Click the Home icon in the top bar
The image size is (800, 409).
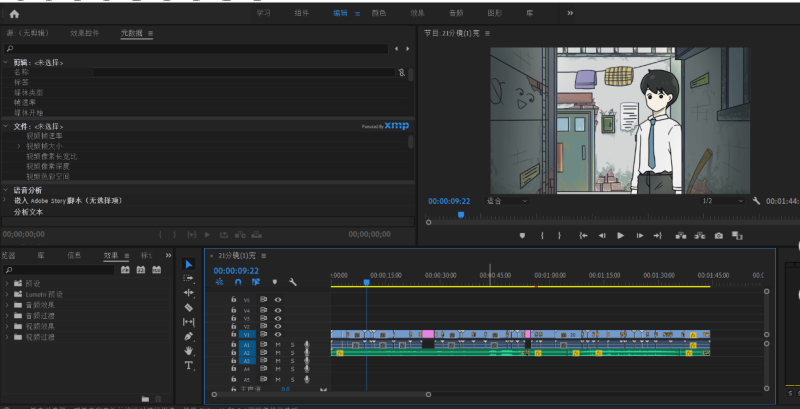pyautogui.click(x=14, y=14)
